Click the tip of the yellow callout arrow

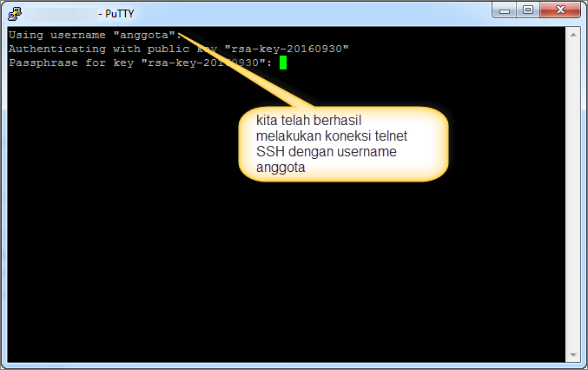(179, 35)
